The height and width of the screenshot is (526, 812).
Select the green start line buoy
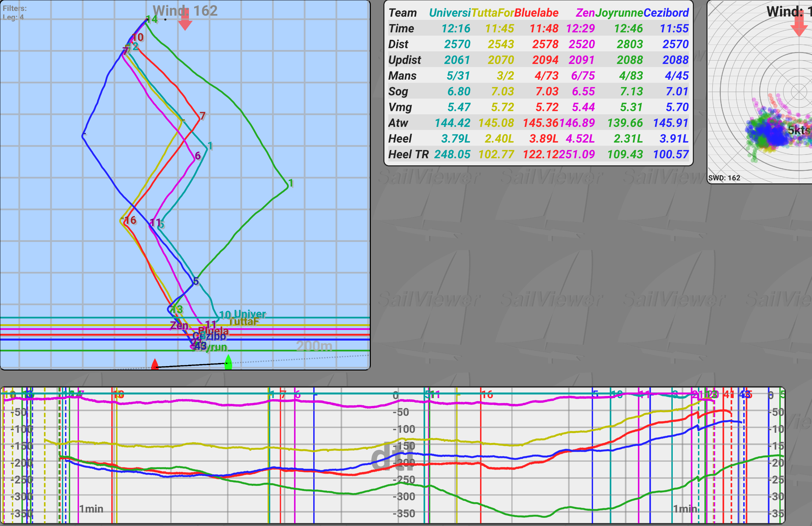(x=228, y=362)
